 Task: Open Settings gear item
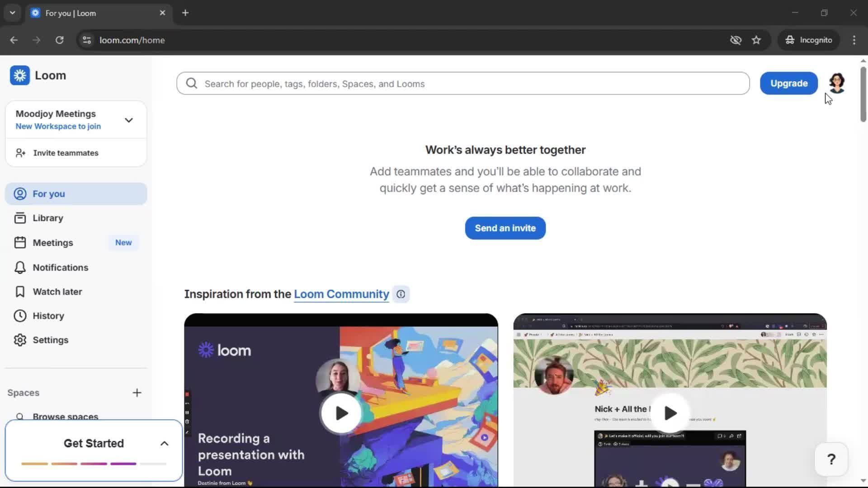point(50,340)
